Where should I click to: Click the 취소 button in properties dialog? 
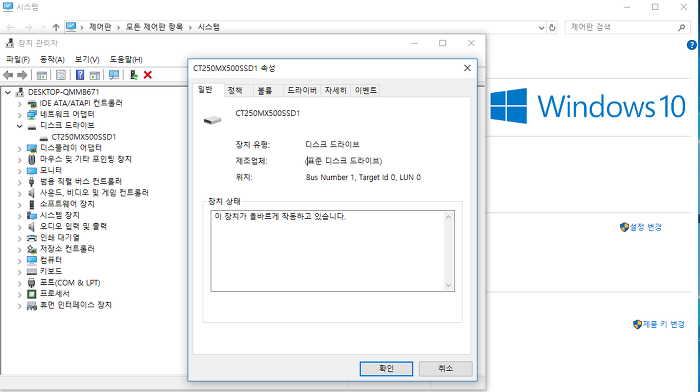pos(446,368)
